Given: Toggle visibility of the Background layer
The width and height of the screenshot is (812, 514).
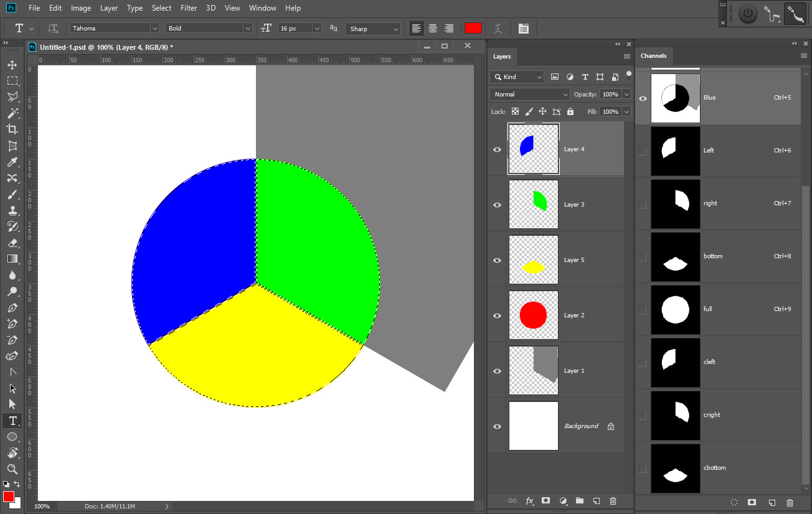Looking at the screenshot, I should coord(496,426).
